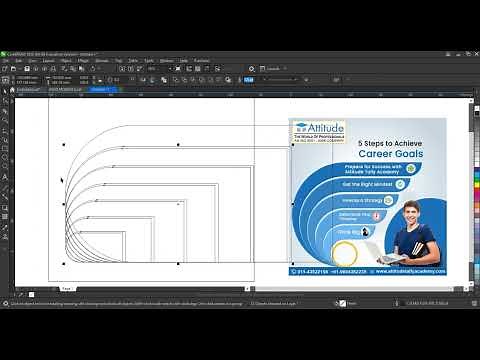Screen dimensions: 480x360
Task: Open the zoom level dropdown
Action: (170, 69)
